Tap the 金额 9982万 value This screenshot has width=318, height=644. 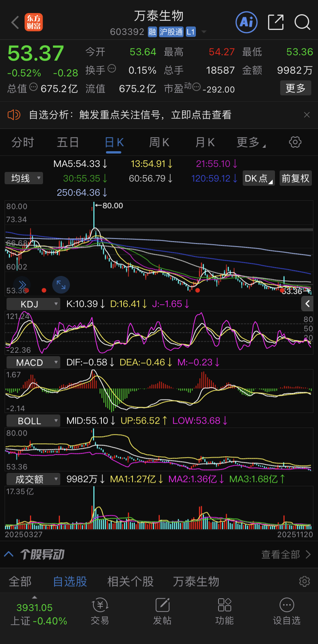coord(295,70)
